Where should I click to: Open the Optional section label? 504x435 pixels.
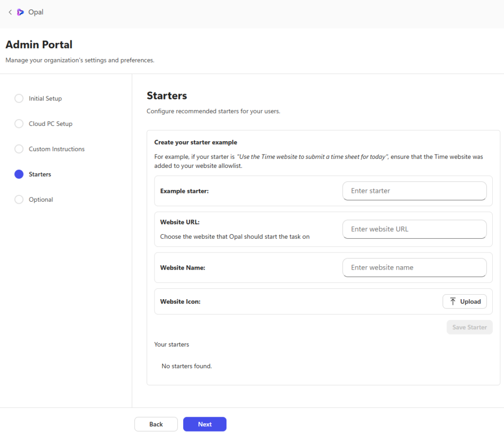coord(41,199)
